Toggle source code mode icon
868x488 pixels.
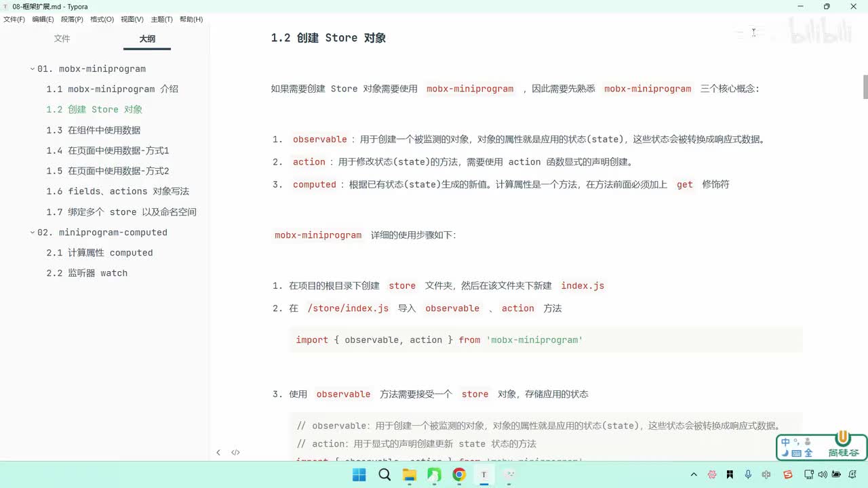pyautogui.click(x=235, y=452)
